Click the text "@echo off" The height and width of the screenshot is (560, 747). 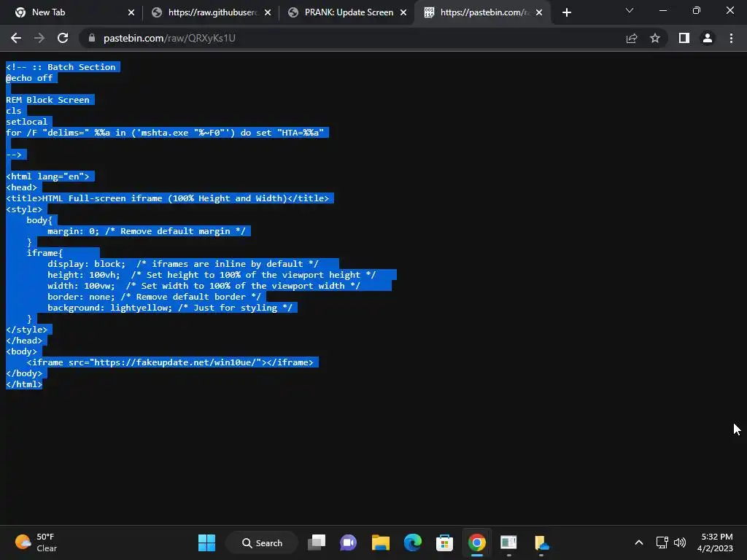tap(29, 78)
